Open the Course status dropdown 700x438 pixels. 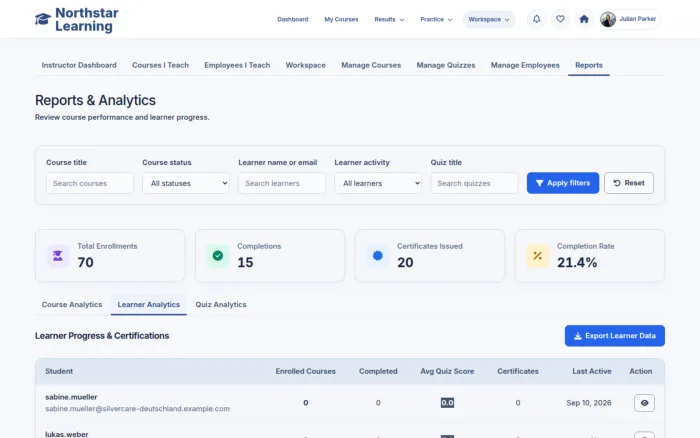click(x=186, y=183)
